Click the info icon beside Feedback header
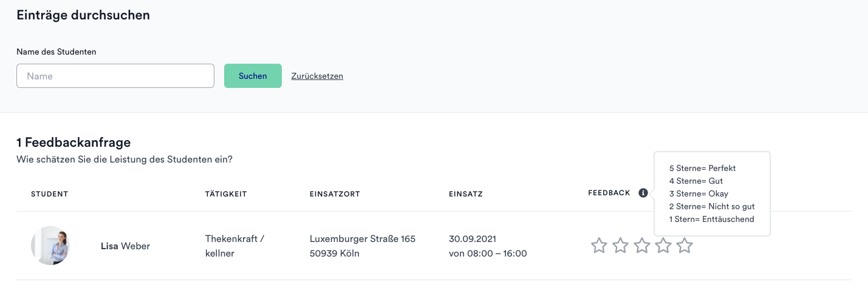This screenshot has height=302, width=868. (x=643, y=193)
